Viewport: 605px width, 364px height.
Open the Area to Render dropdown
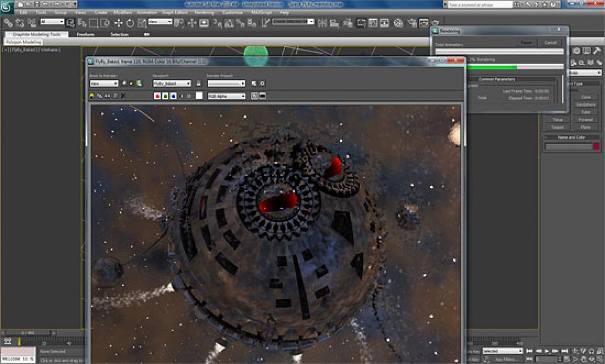[x=104, y=83]
